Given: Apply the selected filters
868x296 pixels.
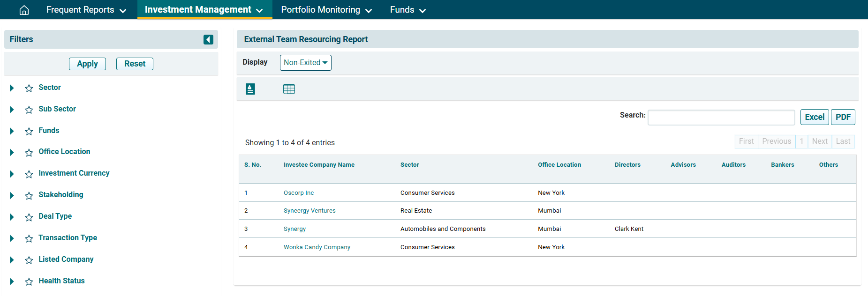Looking at the screenshot, I should pyautogui.click(x=87, y=64).
